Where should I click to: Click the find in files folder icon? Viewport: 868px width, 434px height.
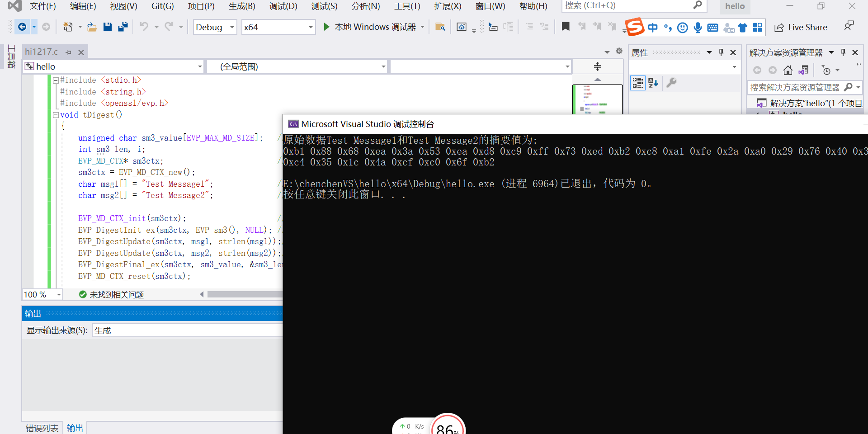pos(440,27)
